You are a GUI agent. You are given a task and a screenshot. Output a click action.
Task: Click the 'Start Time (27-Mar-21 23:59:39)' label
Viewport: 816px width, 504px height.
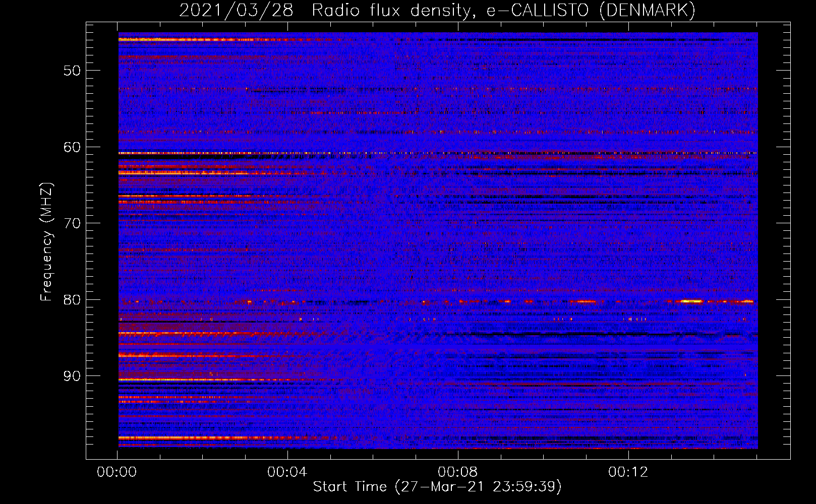pos(437,487)
